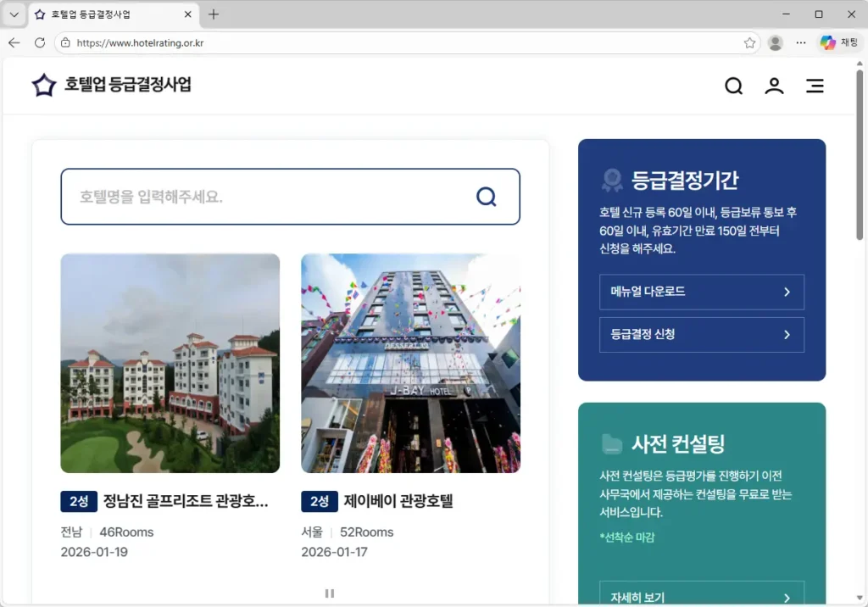
Task: Focus the 호텔명을 입력해주세요 search field
Action: [x=271, y=197]
